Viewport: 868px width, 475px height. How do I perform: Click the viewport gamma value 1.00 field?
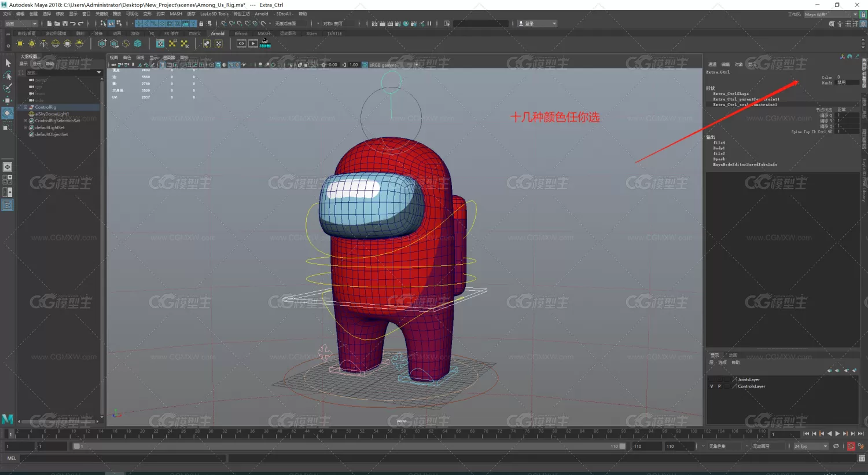pos(354,65)
